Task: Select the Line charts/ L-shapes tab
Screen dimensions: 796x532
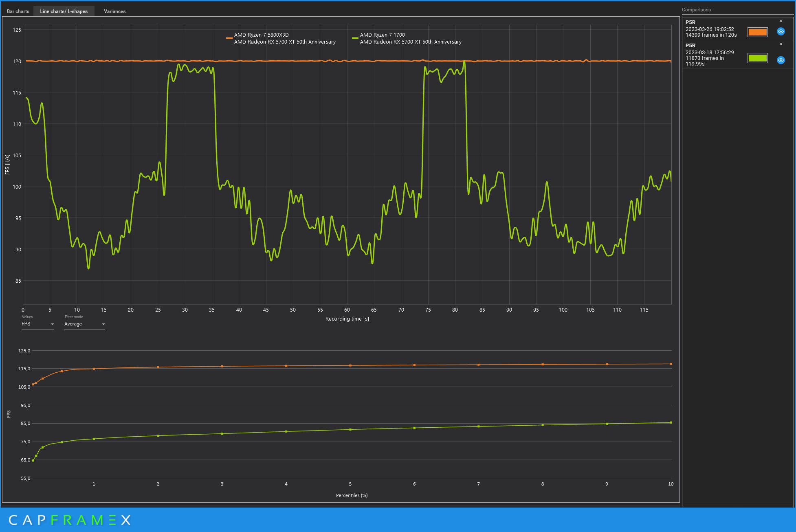Action: (64, 11)
